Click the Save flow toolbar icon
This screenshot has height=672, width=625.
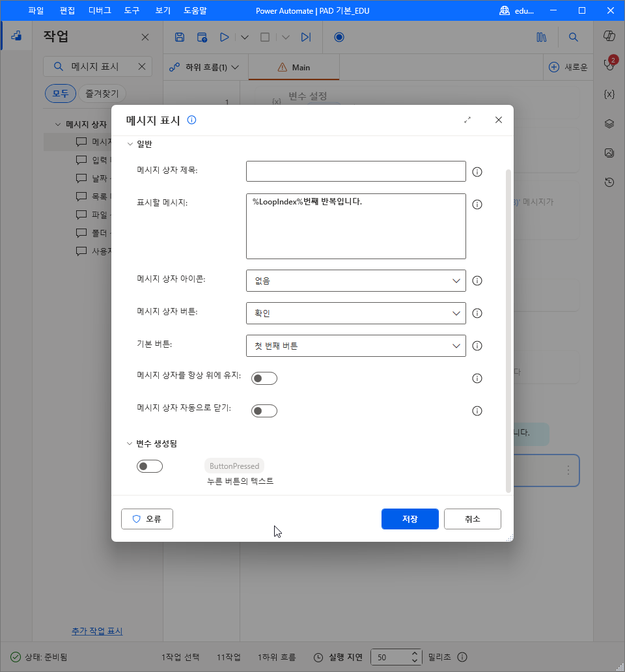coord(180,37)
